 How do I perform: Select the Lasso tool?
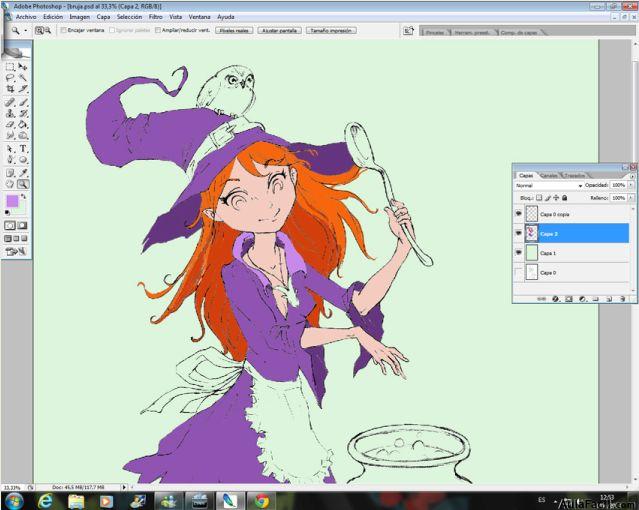click(x=10, y=77)
